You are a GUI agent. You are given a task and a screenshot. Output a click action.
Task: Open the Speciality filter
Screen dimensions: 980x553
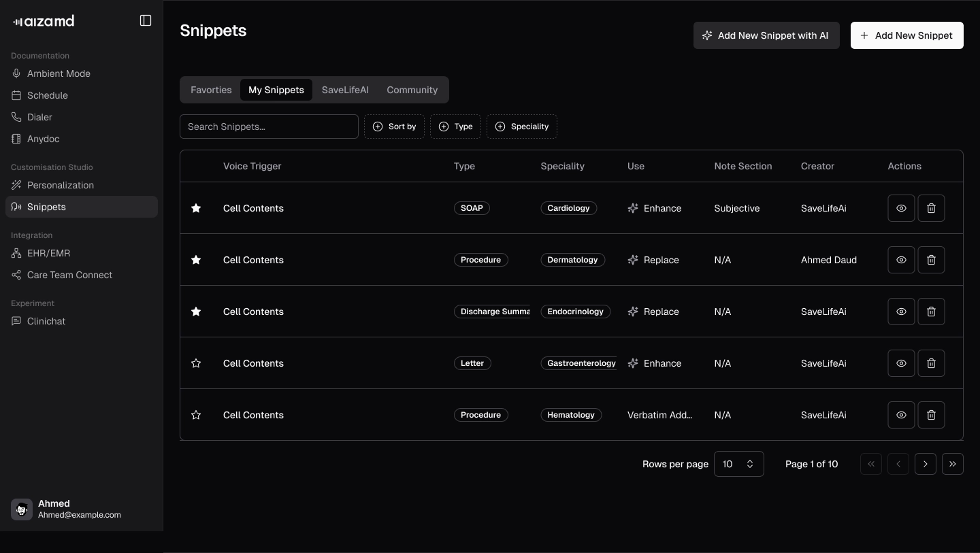(522, 127)
